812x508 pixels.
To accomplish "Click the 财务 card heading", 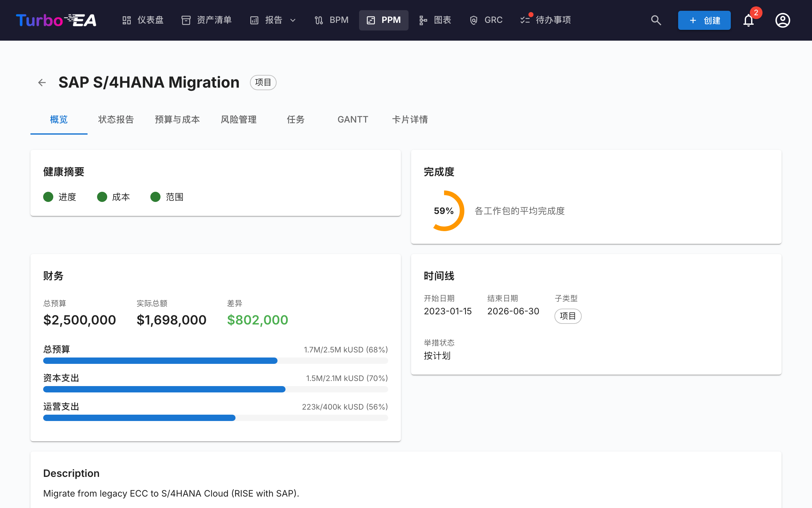I will 53,276.
